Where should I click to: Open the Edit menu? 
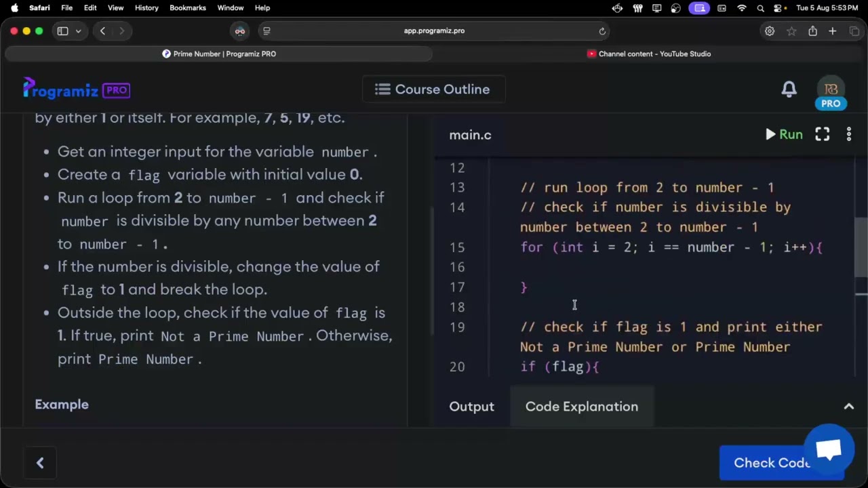point(90,8)
